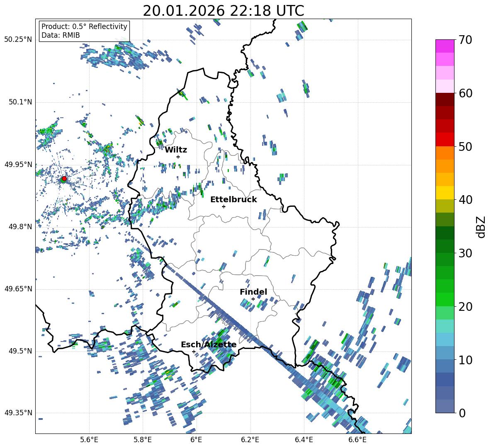
Task: Click the Data: RMIB text
Action: [x=61, y=35]
